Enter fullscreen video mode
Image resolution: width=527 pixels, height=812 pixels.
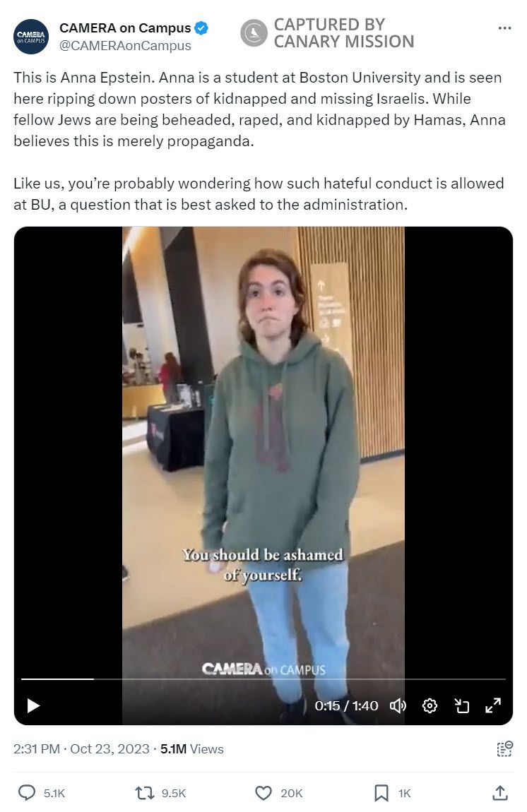tap(493, 705)
